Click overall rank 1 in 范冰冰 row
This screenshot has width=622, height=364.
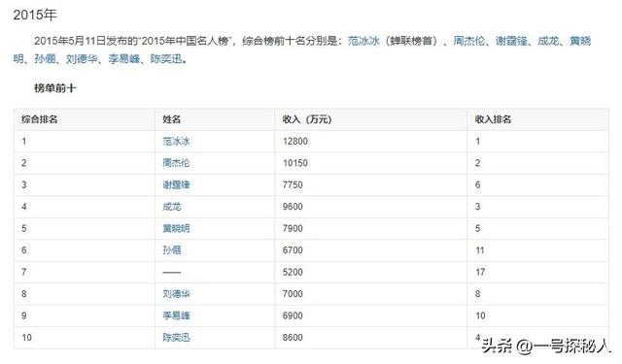24,142
